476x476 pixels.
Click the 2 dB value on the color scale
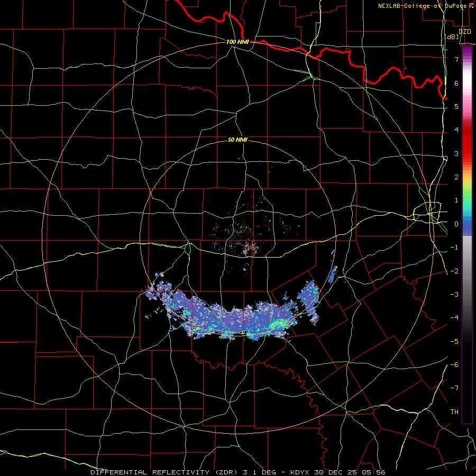(x=456, y=177)
